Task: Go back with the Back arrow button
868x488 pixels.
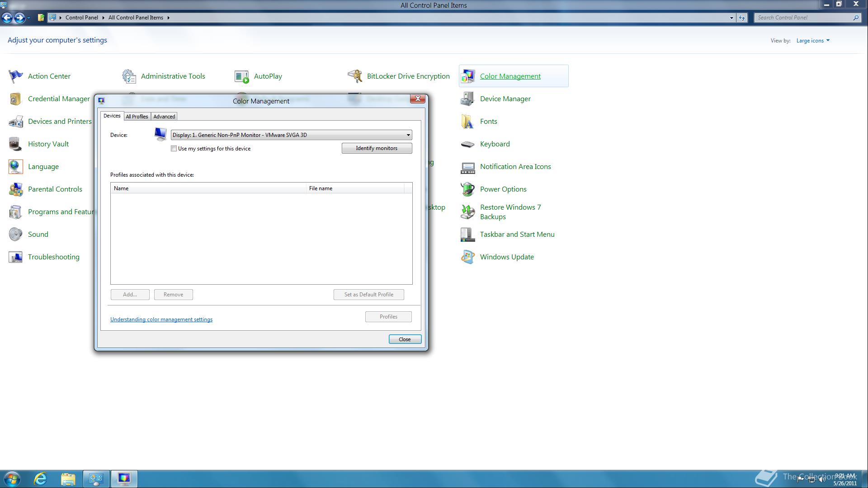Action: tap(7, 18)
